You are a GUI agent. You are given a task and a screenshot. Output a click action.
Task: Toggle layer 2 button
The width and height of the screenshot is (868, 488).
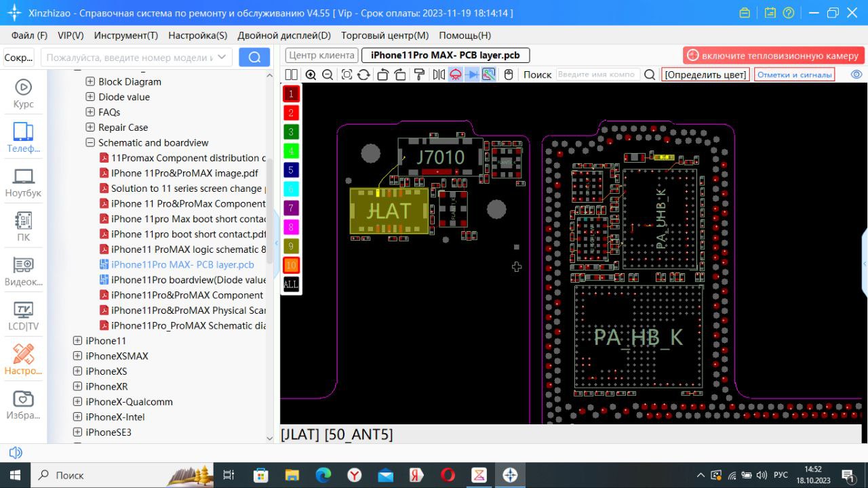[x=291, y=113]
